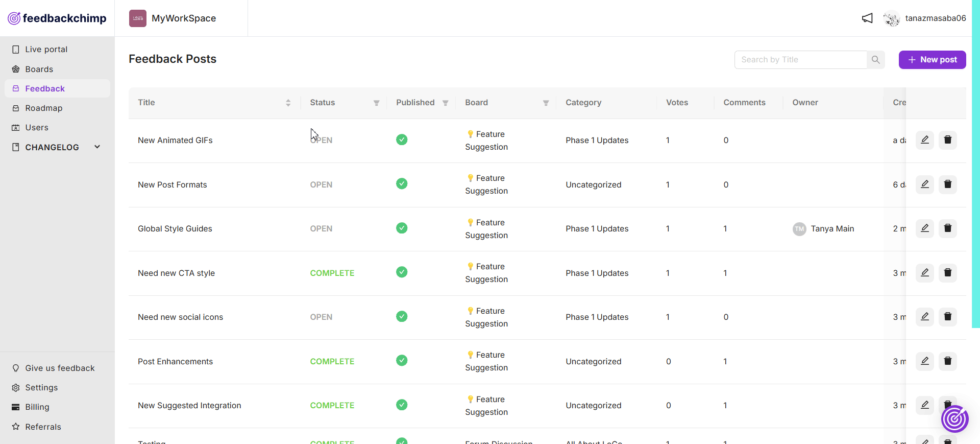
Task: Edit the Global Style Guides post
Action: [x=925, y=228]
